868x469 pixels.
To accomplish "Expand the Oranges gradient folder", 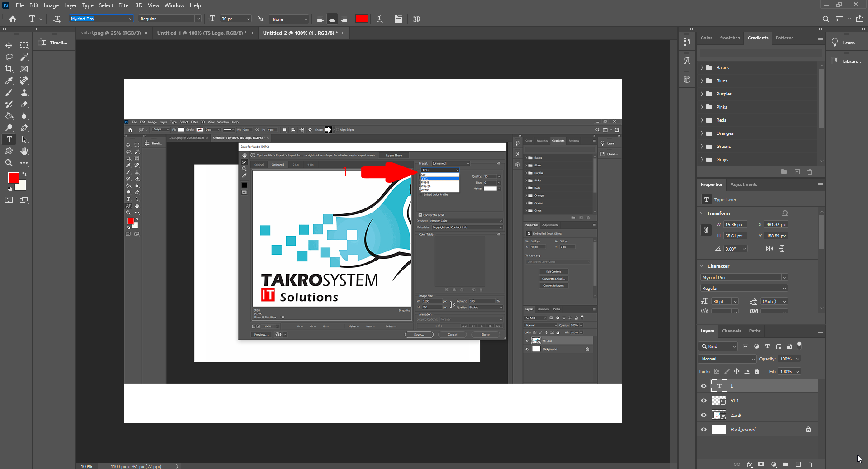I will [702, 133].
